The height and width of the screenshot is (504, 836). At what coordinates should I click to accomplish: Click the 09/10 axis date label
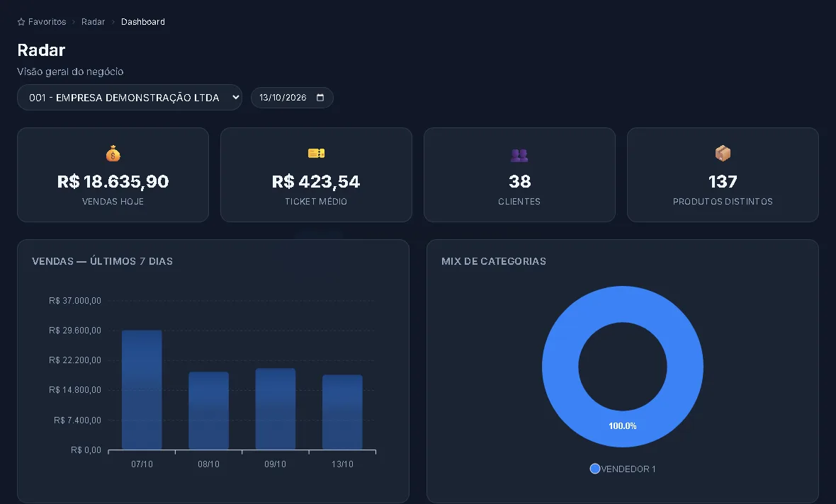275,464
